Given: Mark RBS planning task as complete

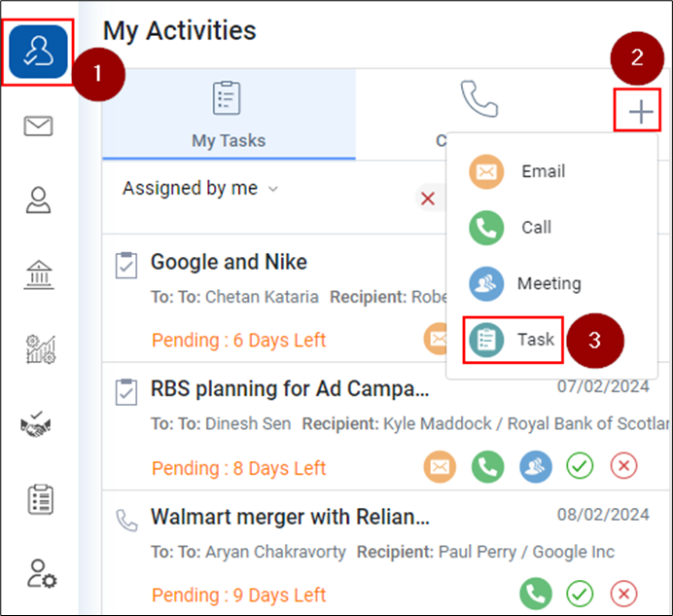Looking at the screenshot, I should [580, 466].
